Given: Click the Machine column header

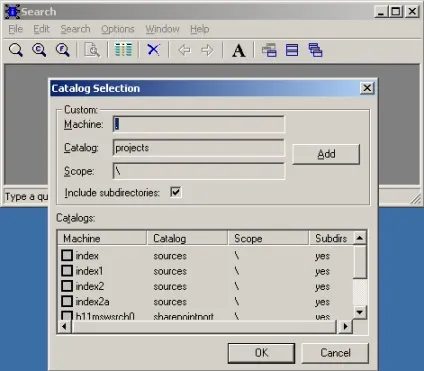Looking at the screenshot, I should [x=102, y=238].
